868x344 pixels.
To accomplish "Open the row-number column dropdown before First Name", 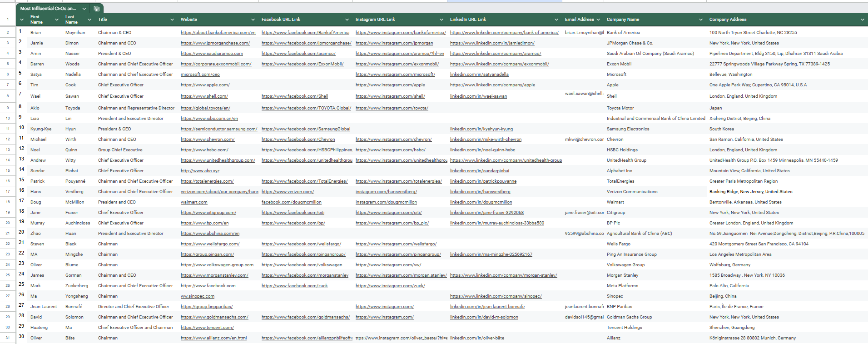I will tap(22, 20).
